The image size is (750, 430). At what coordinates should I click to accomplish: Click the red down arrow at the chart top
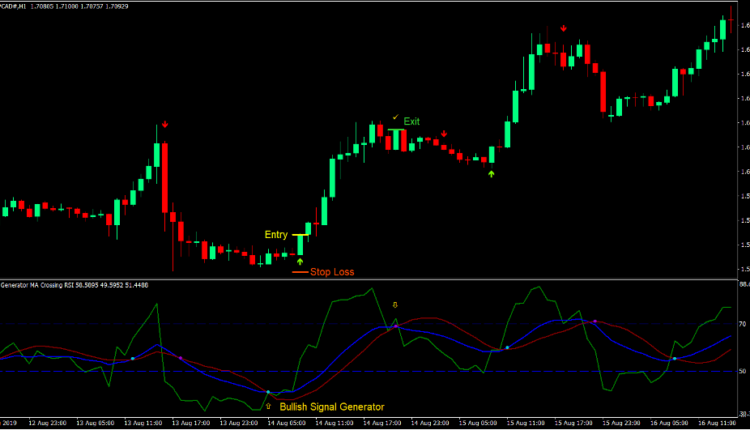564,28
